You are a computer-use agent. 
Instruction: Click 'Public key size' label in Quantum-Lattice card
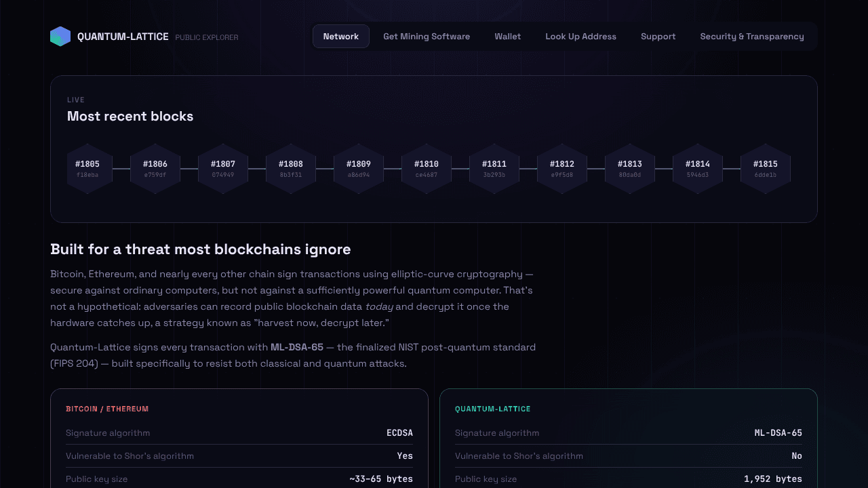pyautogui.click(x=486, y=479)
